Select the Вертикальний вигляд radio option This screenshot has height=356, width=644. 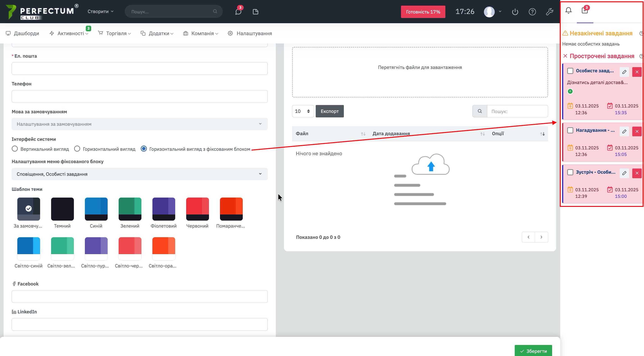point(15,149)
